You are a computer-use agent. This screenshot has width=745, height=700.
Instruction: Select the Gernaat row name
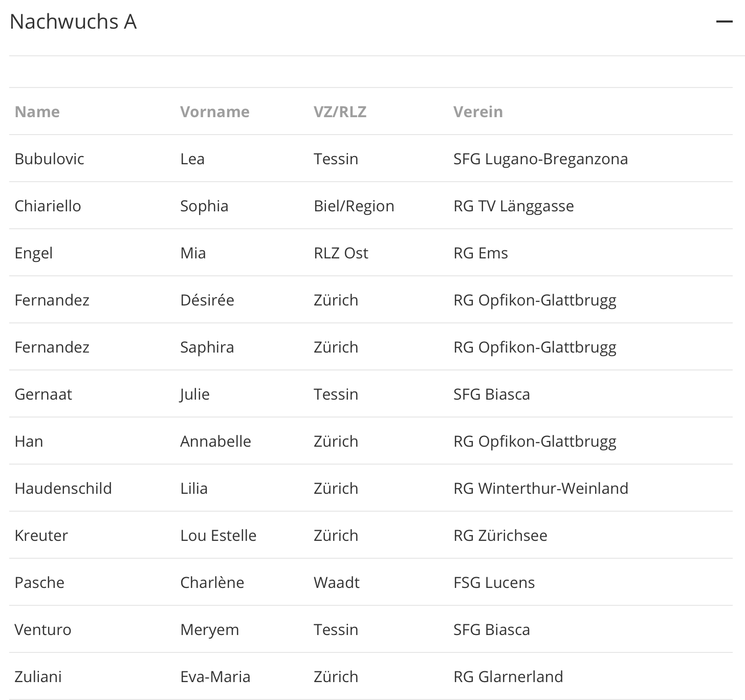coord(43,394)
